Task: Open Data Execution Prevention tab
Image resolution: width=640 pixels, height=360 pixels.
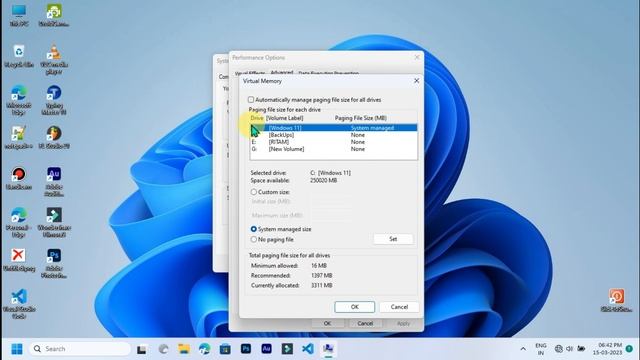Action: (329, 73)
